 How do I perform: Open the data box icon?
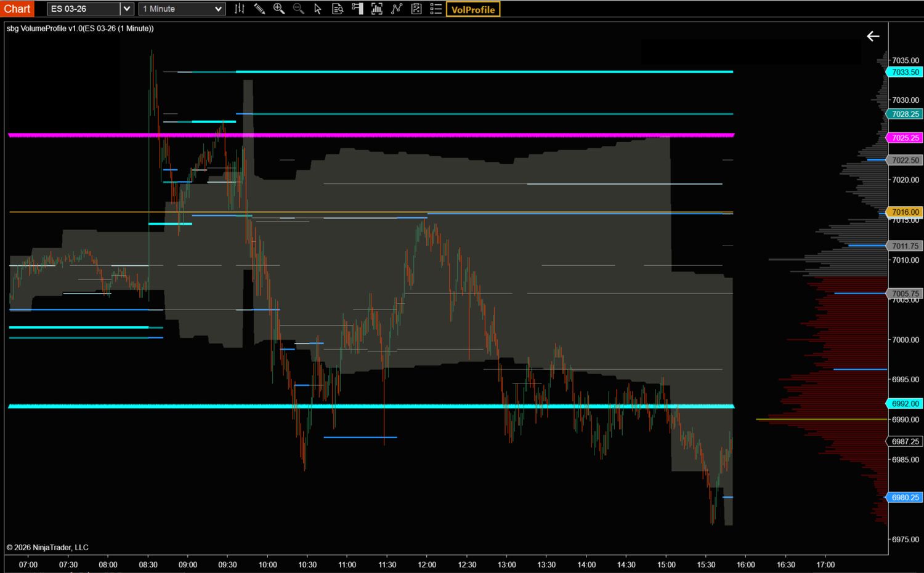pos(338,9)
